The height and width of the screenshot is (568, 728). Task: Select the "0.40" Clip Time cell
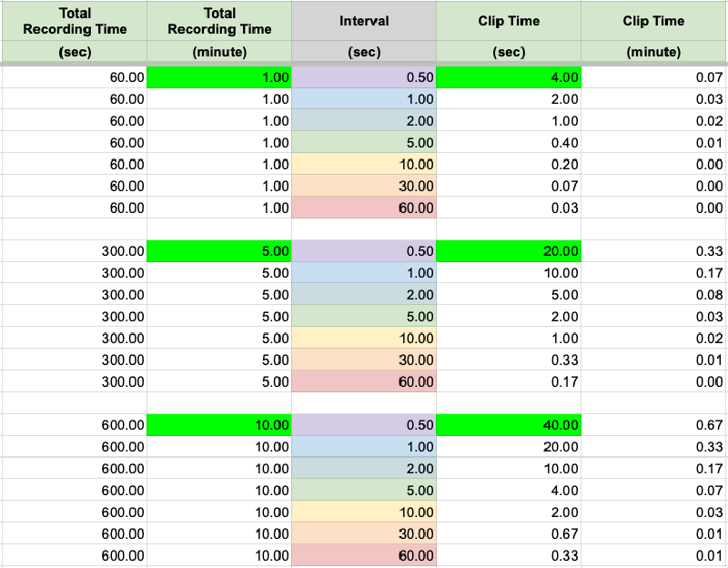[x=509, y=143]
